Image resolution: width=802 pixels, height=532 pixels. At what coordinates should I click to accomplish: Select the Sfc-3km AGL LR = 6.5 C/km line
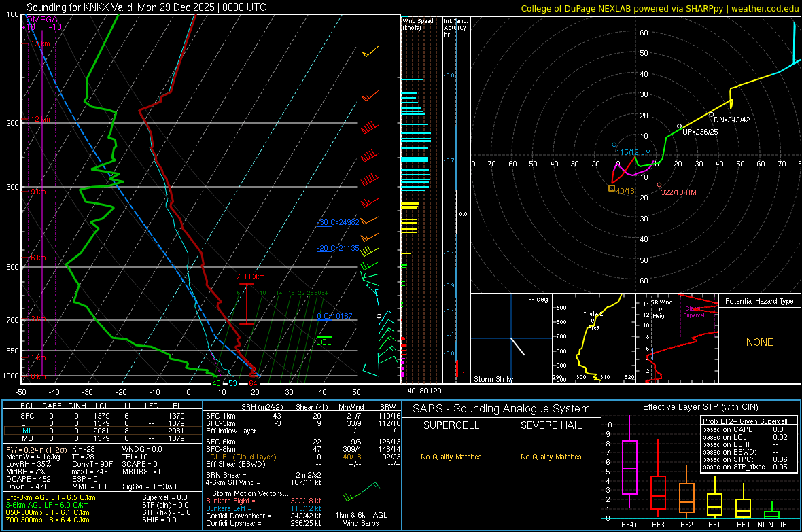click(51, 497)
